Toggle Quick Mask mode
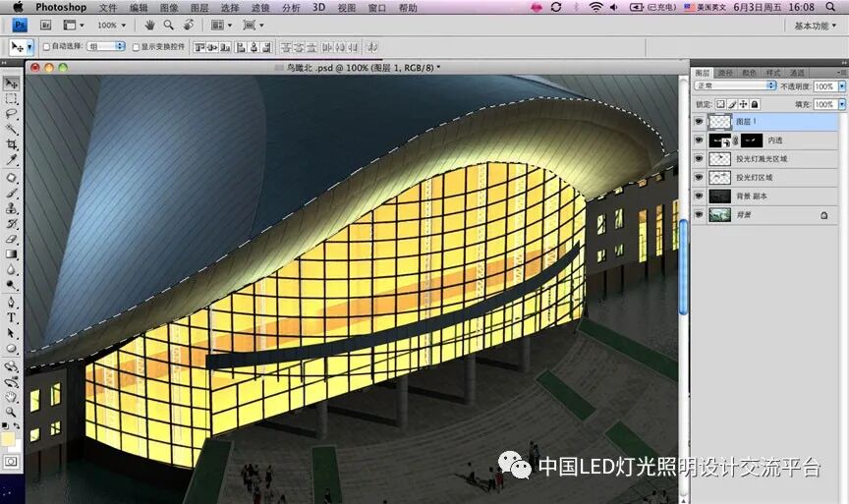Screen dimensions: 849x504 (x=11, y=462)
